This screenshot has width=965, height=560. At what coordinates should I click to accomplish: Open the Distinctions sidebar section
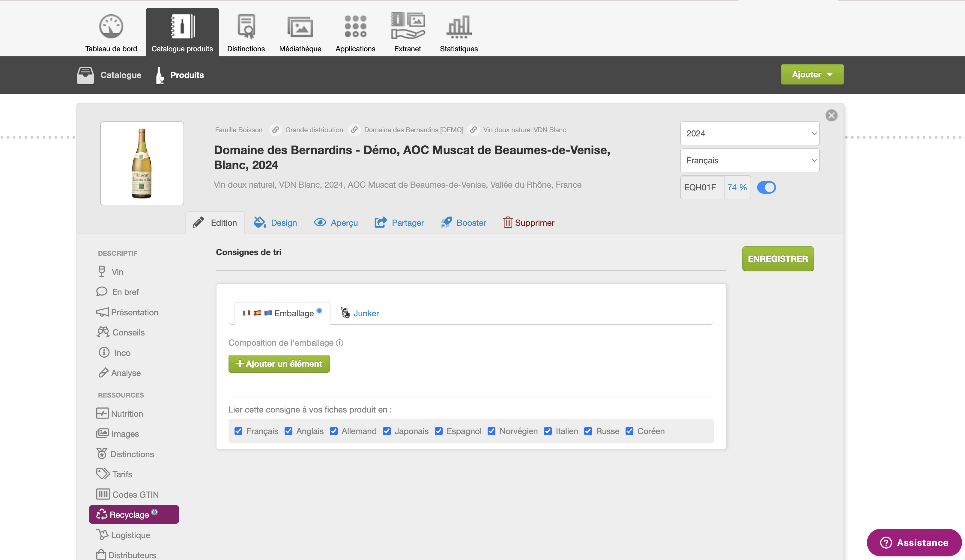[x=125, y=454]
